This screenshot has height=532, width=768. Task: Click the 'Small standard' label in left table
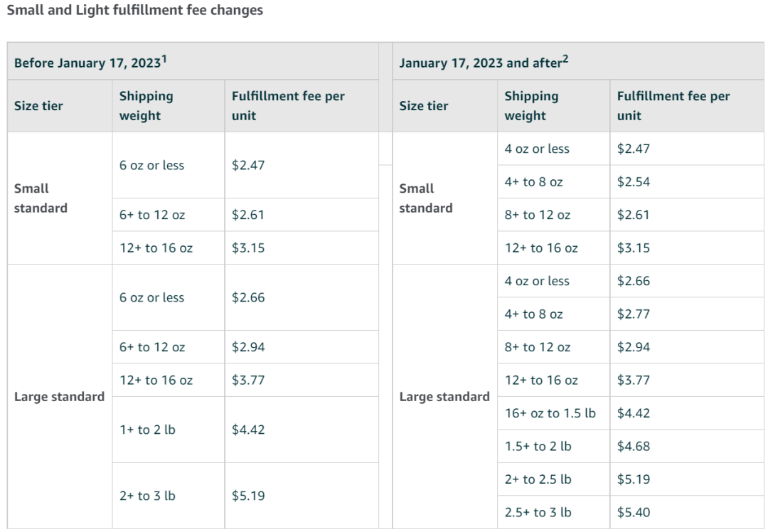click(x=41, y=198)
